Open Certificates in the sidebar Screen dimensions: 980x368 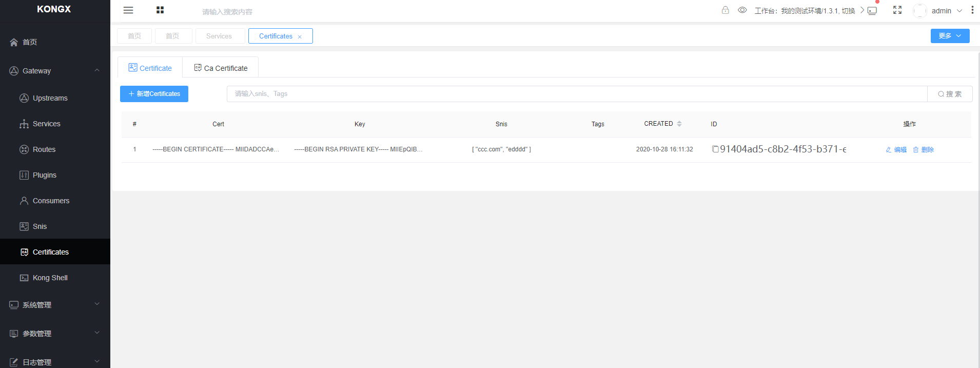pos(55,252)
